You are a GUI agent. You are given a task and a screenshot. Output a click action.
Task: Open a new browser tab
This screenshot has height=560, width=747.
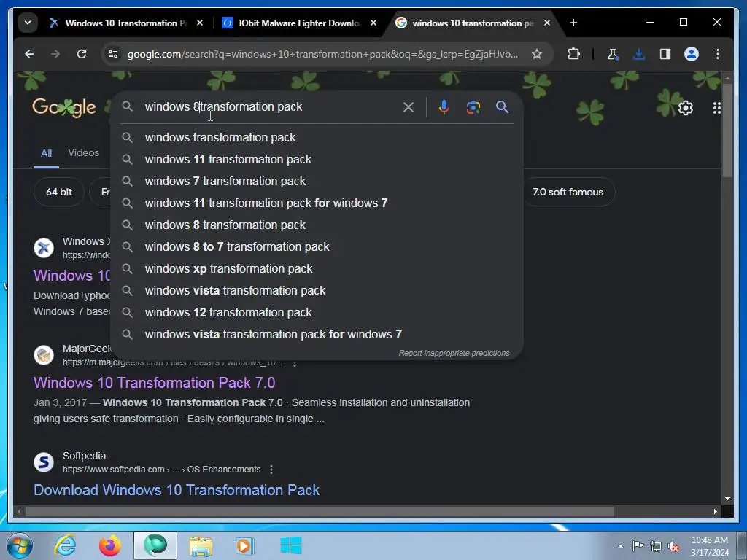[573, 23]
